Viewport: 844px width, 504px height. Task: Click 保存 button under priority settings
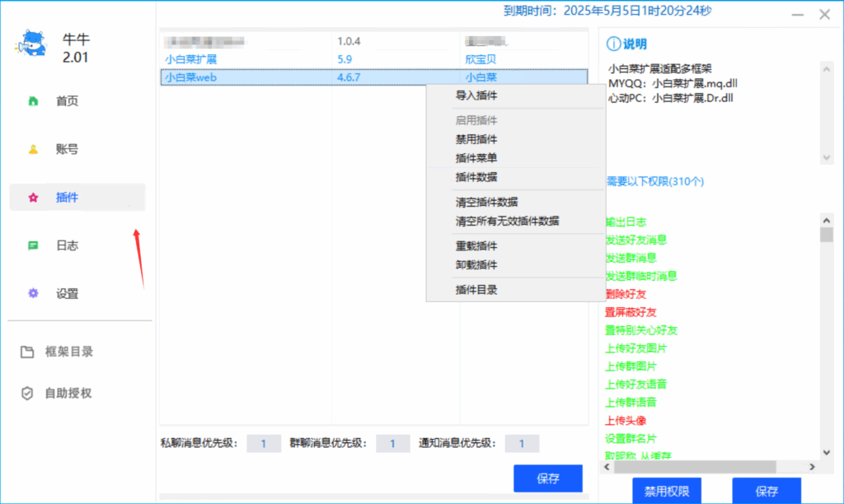[548, 478]
